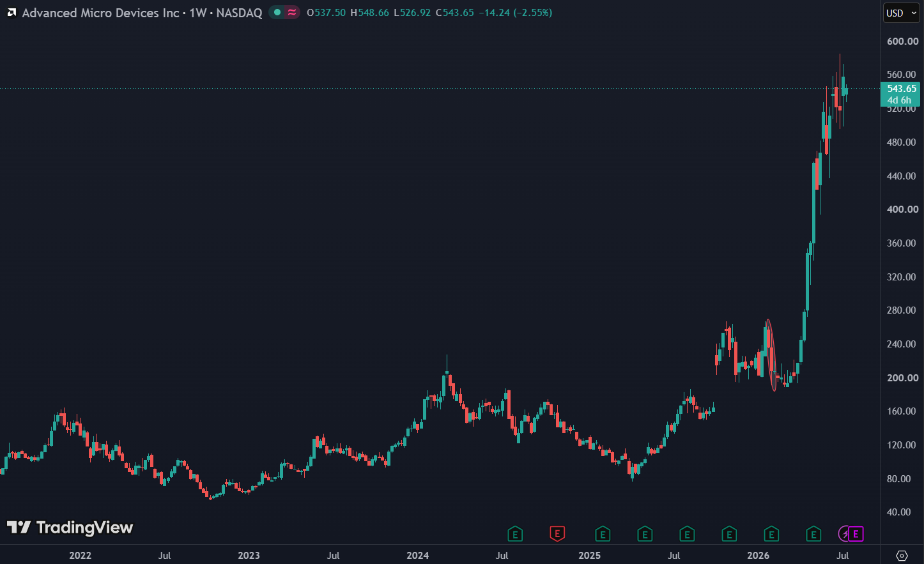Click the Jul label between 2023 and 2024
This screenshot has height=564, width=924.
pyautogui.click(x=334, y=556)
